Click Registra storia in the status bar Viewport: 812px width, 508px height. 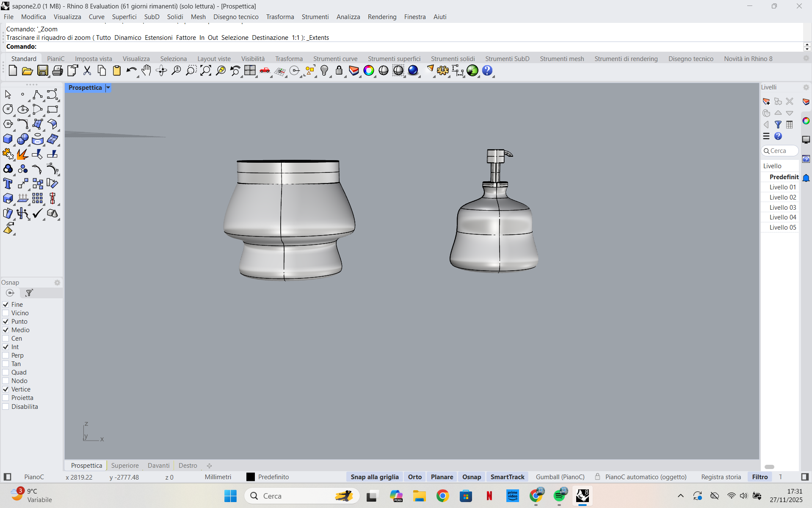coord(721,477)
